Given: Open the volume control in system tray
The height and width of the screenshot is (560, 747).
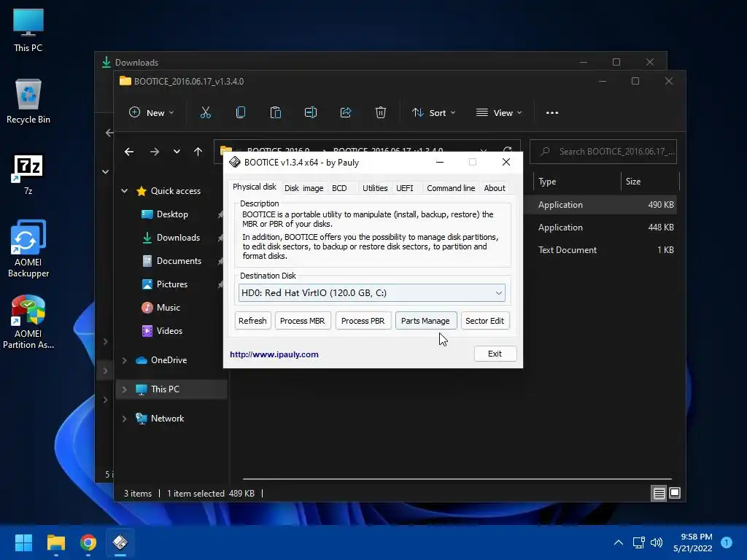Looking at the screenshot, I should click(x=657, y=542).
